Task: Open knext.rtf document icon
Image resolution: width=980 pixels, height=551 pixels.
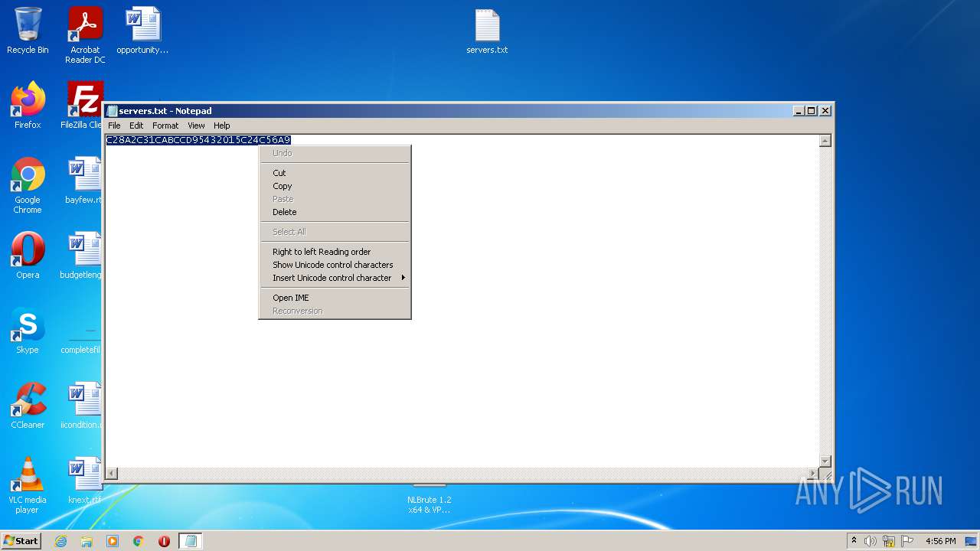Action: 84,481
